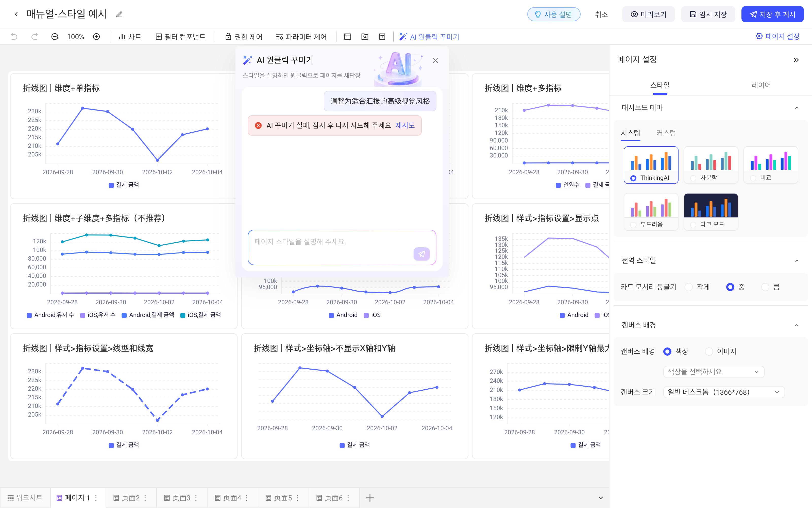
Task: Open the more menu for 页面6
Action: 348,498
